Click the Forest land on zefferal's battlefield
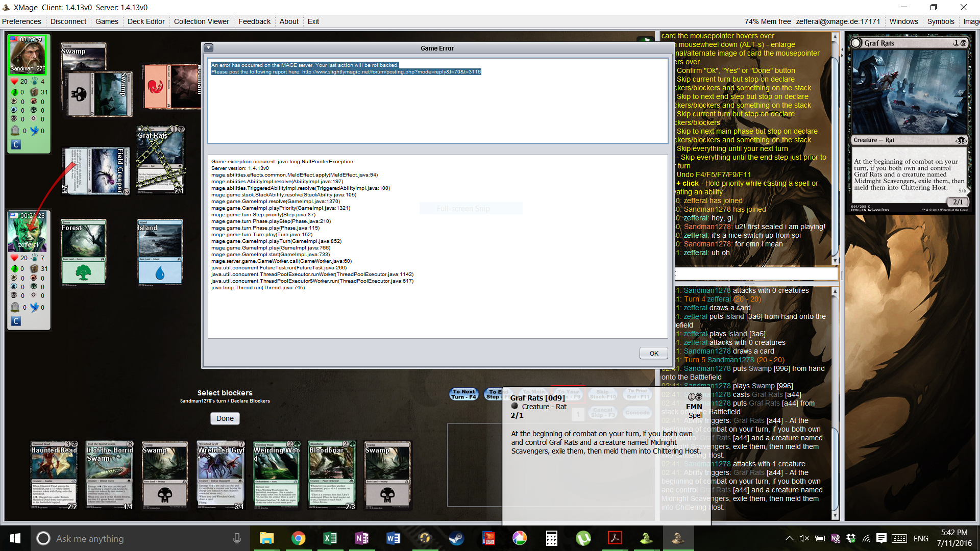This screenshot has height=551, width=980. tap(84, 252)
